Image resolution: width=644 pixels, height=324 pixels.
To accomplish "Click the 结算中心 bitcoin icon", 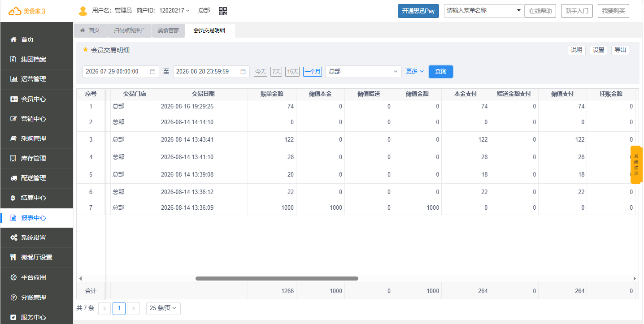I will [x=13, y=198].
